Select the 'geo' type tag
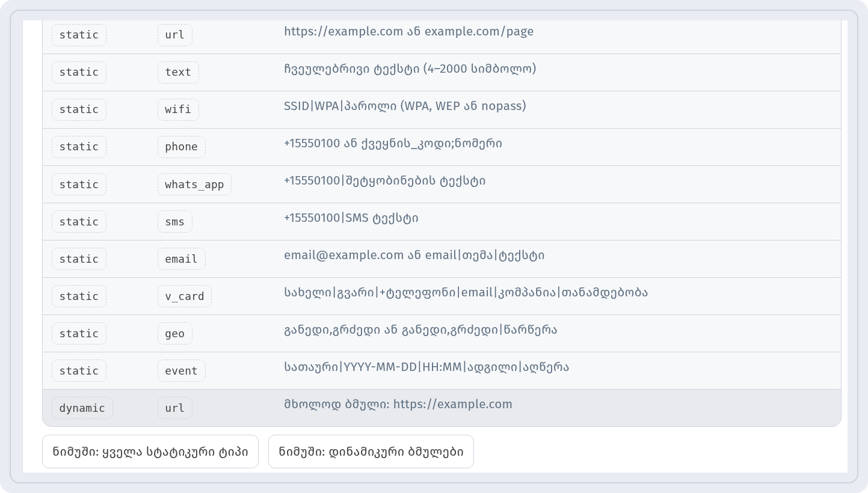Viewport: 868px width, 493px height. coord(175,334)
